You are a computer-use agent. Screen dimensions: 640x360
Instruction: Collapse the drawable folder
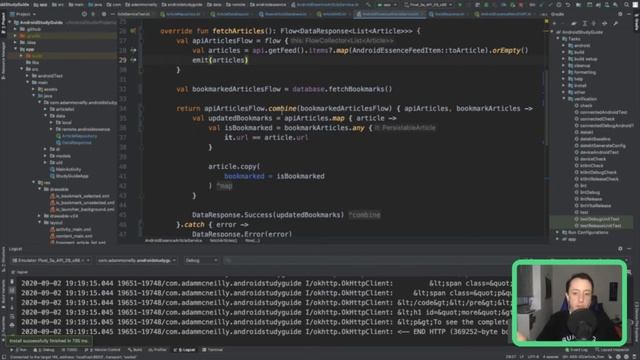(x=40, y=189)
